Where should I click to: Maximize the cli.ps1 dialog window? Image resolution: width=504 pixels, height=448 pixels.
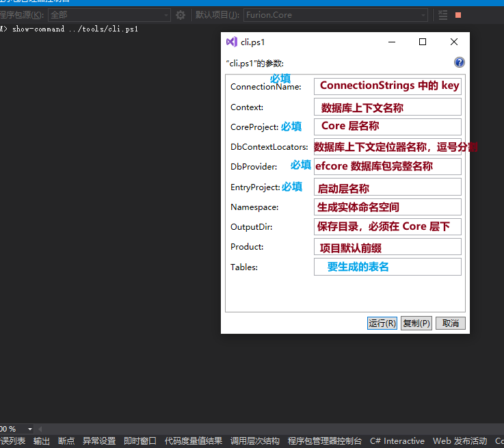[423, 42]
